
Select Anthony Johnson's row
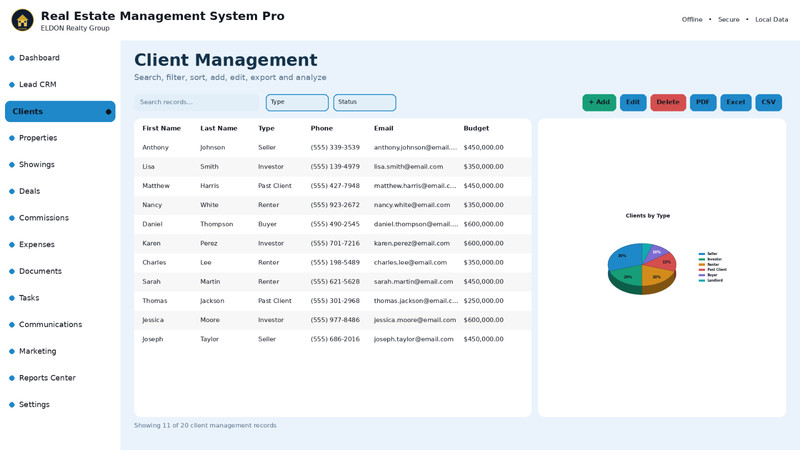coord(333,147)
